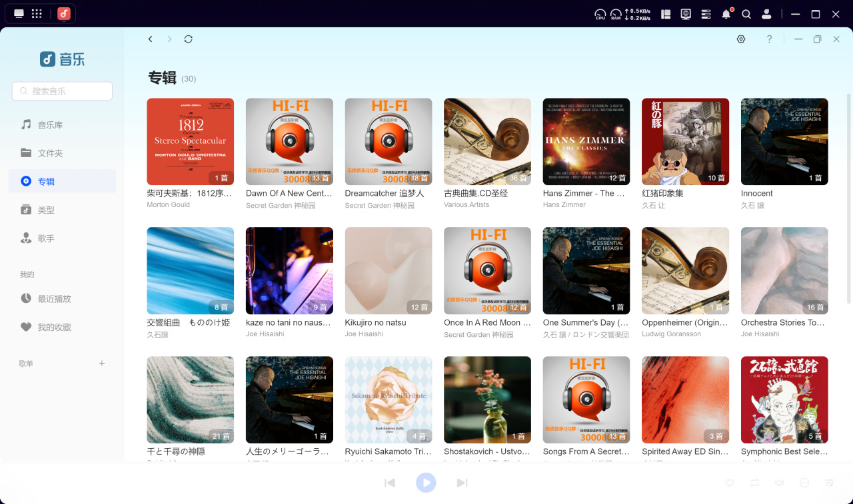Click artist name Various.Artists
The width and height of the screenshot is (853, 504).
pos(466,205)
